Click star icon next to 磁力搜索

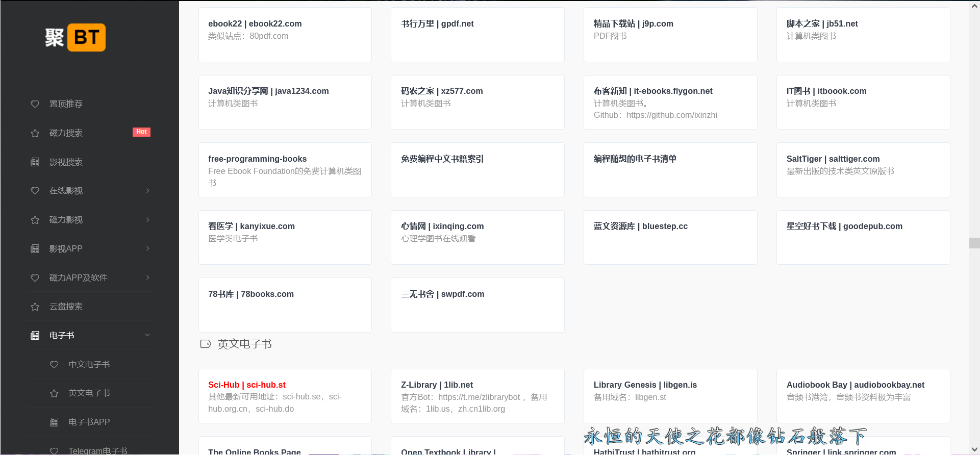(35, 133)
